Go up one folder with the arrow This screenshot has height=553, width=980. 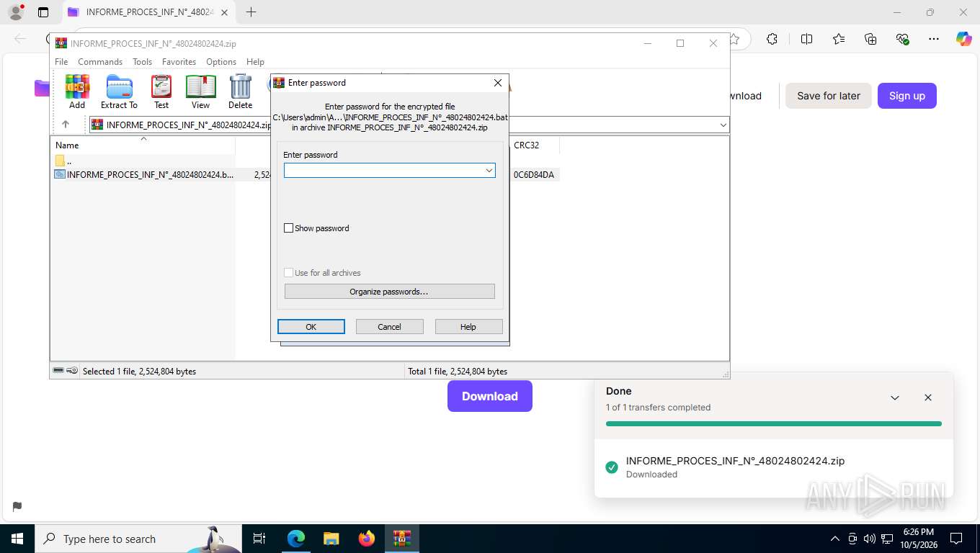tap(66, 125)
